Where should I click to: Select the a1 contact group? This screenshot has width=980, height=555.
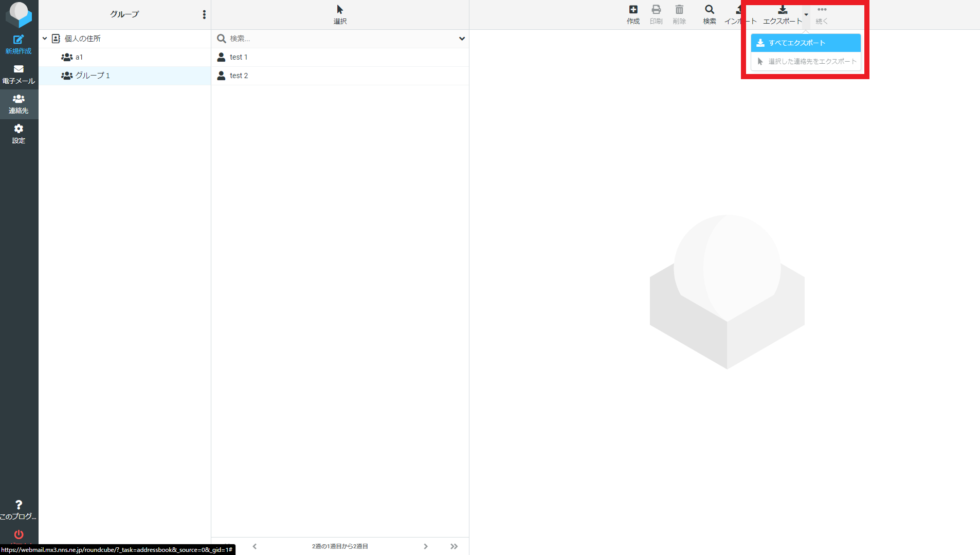click(x=79, y=57)
